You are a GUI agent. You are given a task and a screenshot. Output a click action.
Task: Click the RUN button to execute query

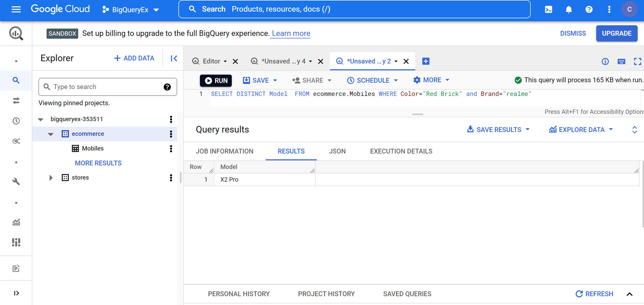click(x=216, y=80)
